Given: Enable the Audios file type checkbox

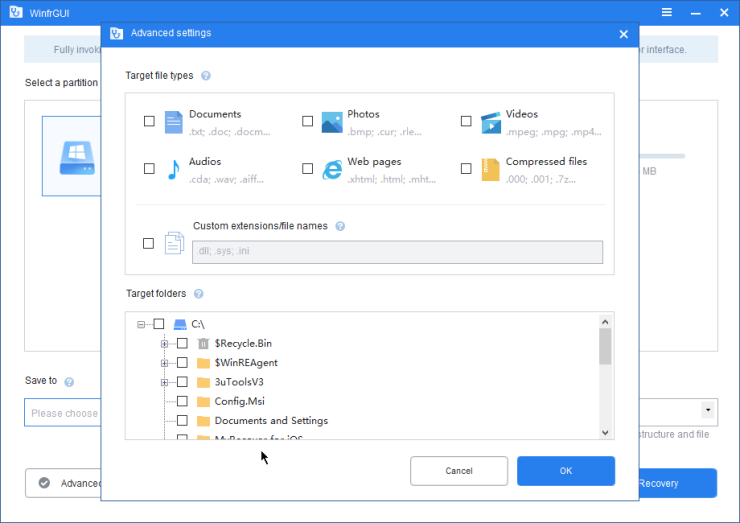Looking at the screenshot, I should 149,169.
